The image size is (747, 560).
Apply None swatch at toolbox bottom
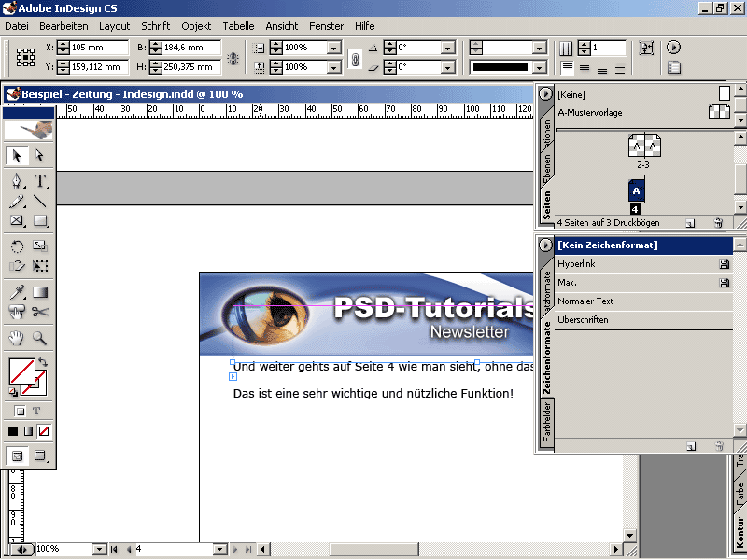pos(44,431)
